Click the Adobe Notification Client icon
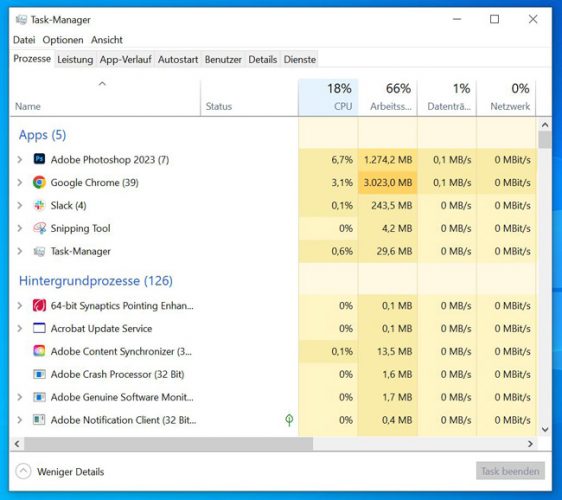Viewport: 562px width, 500px height. coord(39,419)
